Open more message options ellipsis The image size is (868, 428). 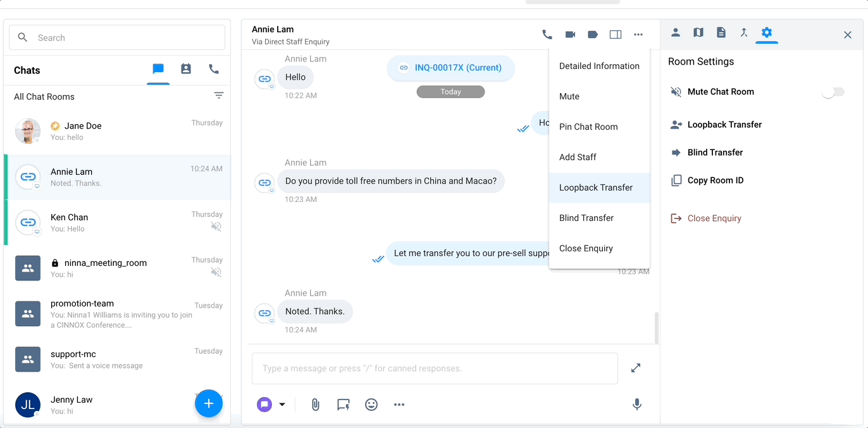399,405
